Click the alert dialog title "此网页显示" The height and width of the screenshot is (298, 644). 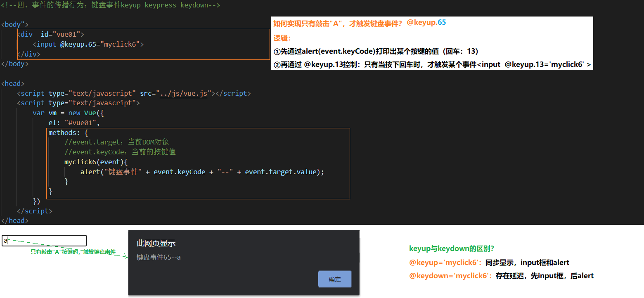coord(156,243)
